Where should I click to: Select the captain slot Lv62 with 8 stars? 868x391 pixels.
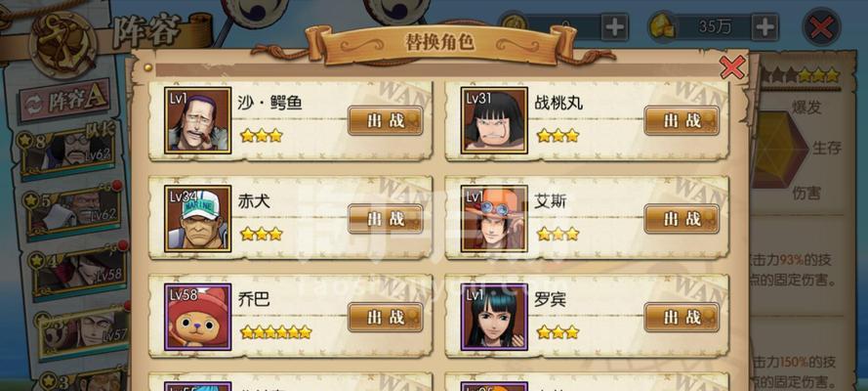click(x=66, y=152)
